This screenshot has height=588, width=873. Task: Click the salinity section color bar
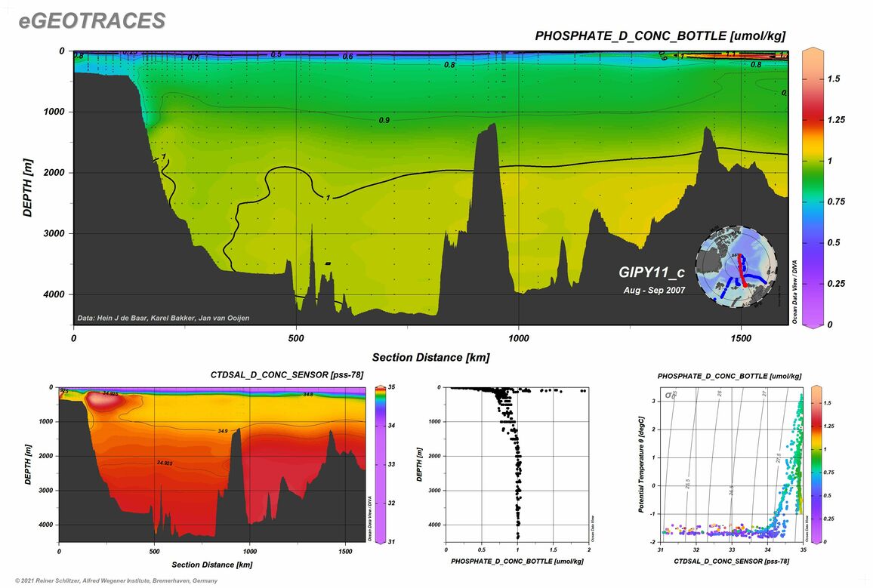click(x=381, y=464)
